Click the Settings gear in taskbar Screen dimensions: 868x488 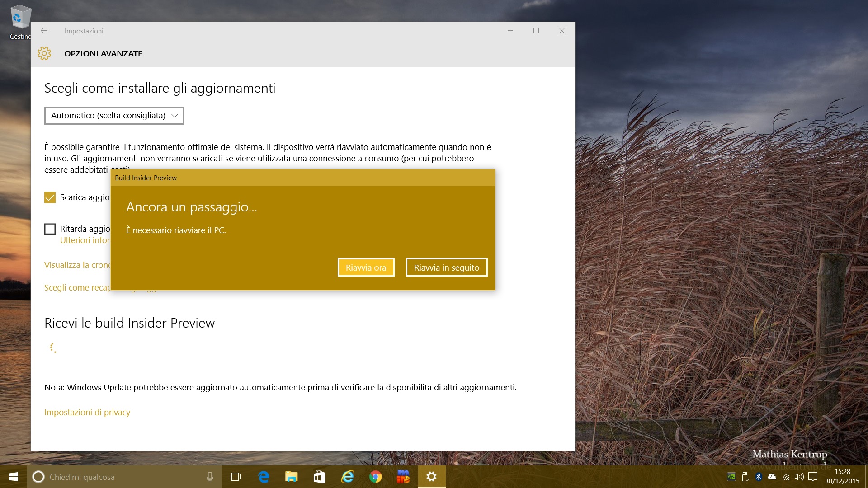tap(432, 477)
